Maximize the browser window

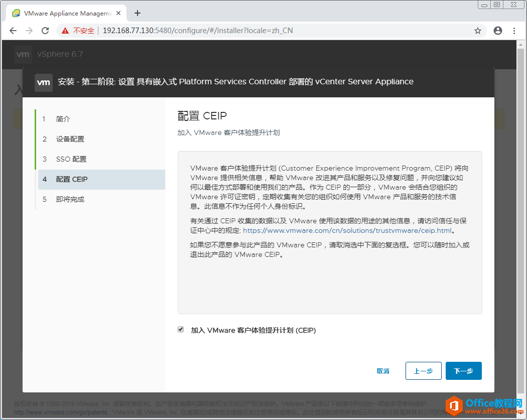pos(497,5)
